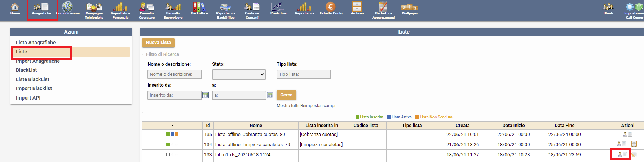Viewport: 644px width, 162px height.
Task: Select Lista Anagrafiche in Azioni menu
Action: (36, 43)
